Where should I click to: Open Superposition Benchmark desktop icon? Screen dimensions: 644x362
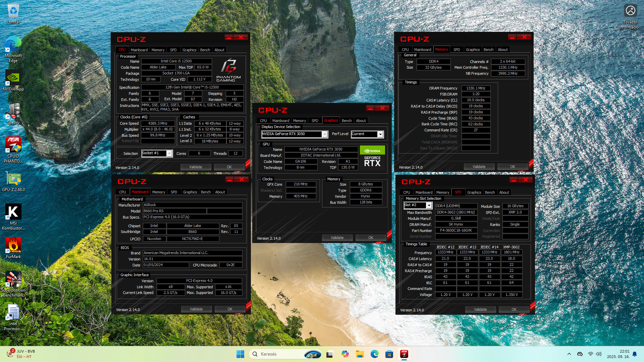13,280
